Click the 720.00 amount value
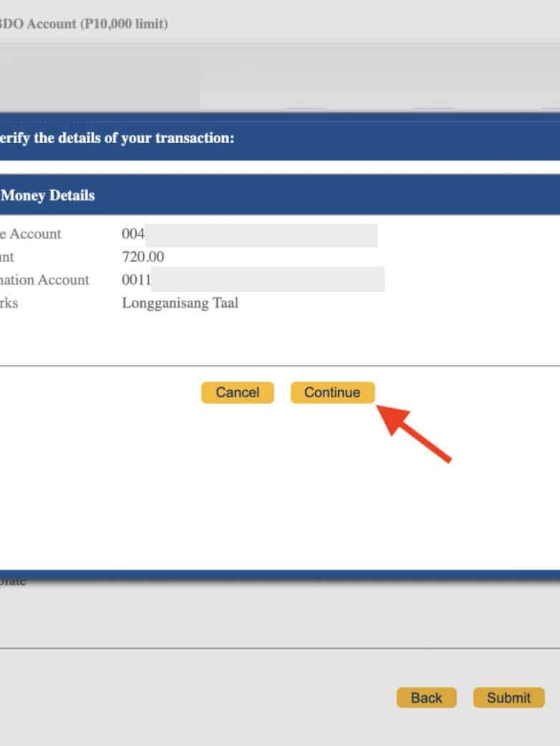 click(x=143, y=257)
